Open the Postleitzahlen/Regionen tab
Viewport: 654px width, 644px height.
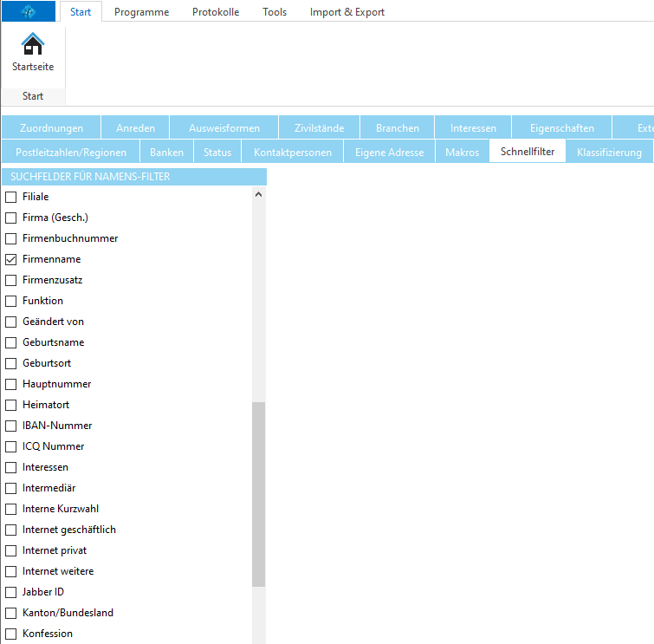[71, 153]
